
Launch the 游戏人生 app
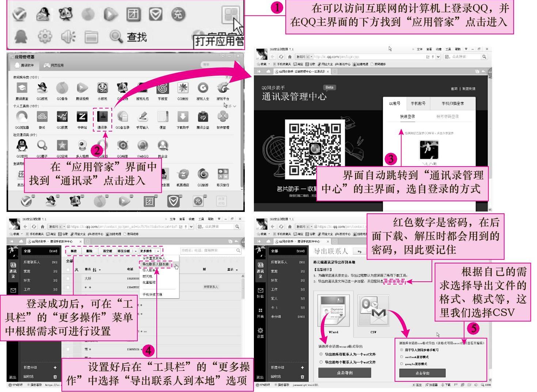click(203, 88)
